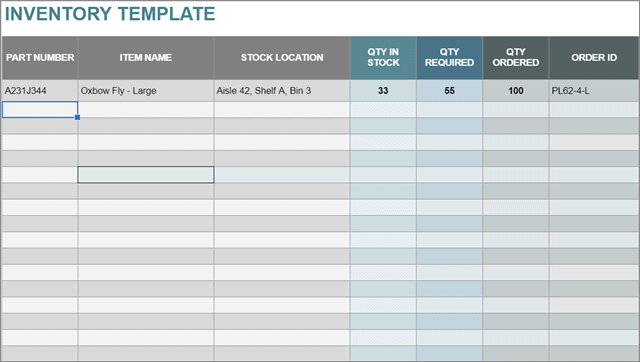Click the quantity ordered value 100

(x=516, y=91)
